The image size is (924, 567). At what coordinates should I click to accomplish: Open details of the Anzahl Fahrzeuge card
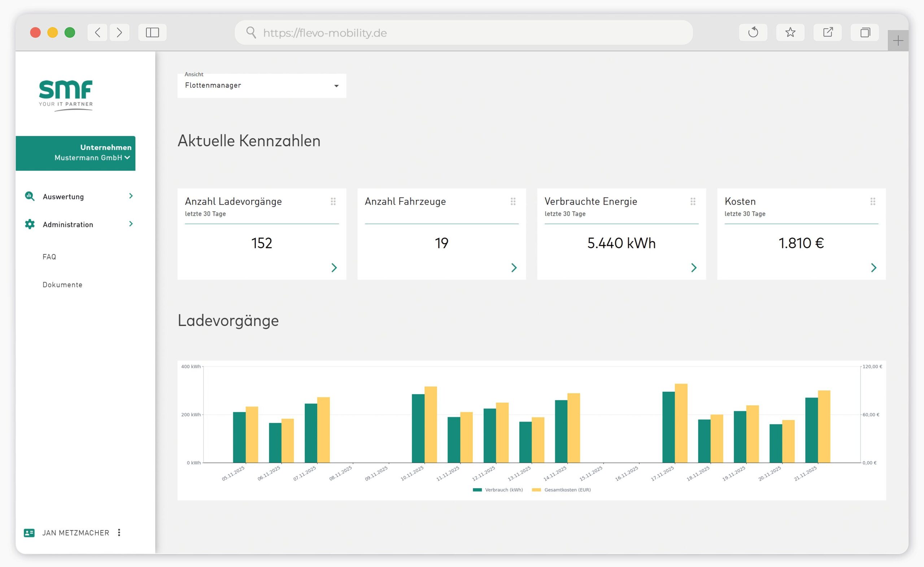[x=514, y=268]
